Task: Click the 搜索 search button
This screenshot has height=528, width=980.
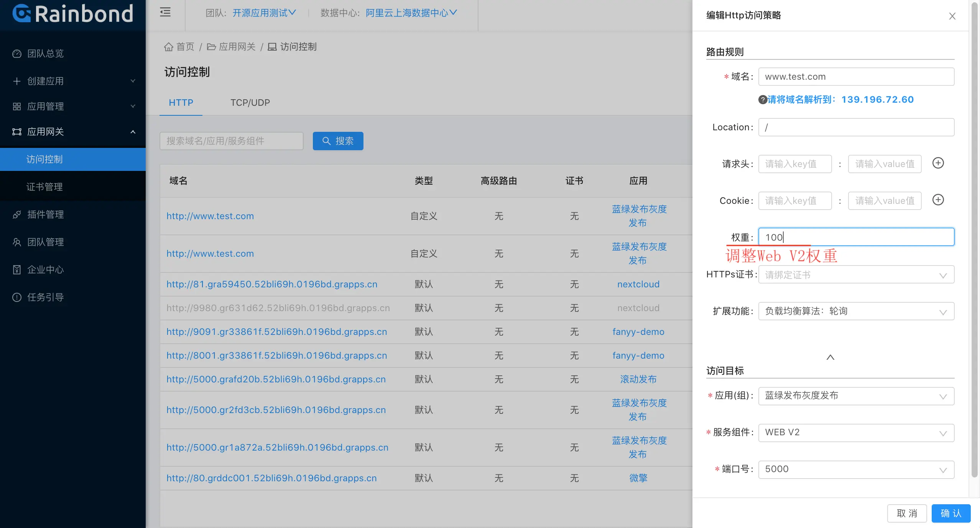Action: click(x=338, y=141)
